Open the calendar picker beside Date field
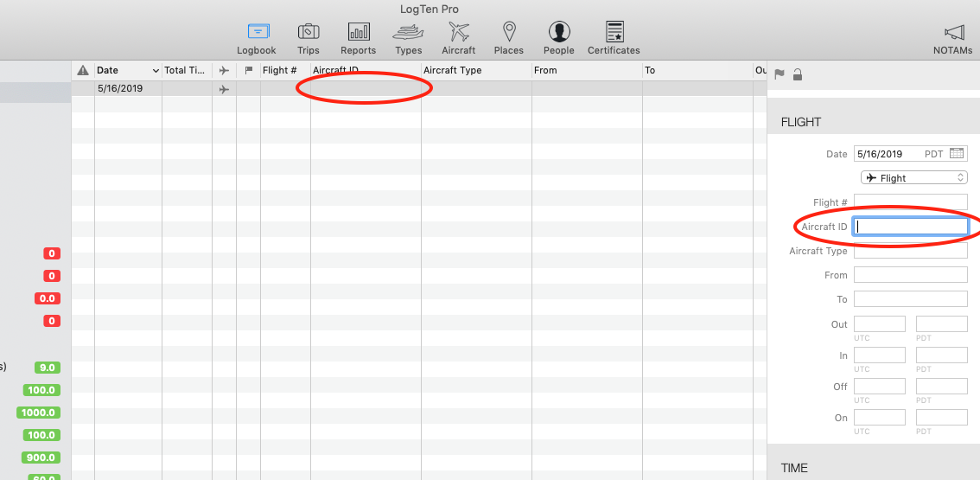980x480 pixels. 957,153
